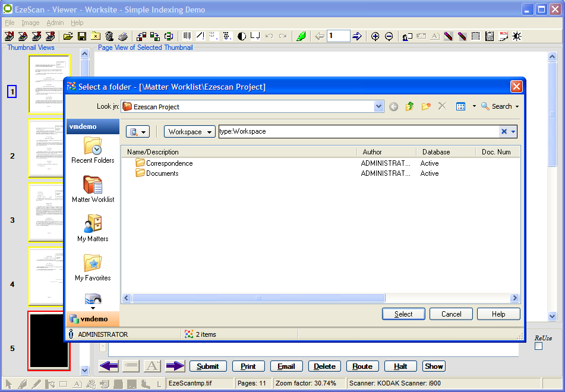Open the Workspace type dropdown
The height and width of the screenshot is (392, 565).
(190, 132)
